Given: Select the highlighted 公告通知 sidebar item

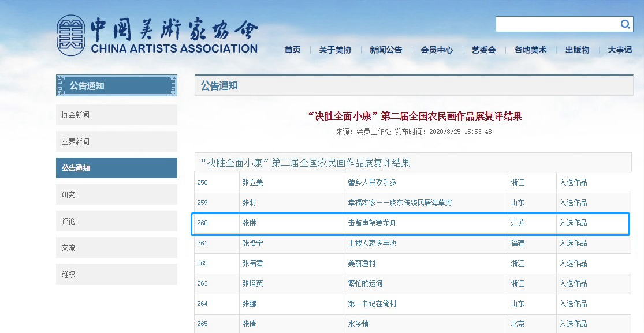Looking at the screenshot, I should (x=116, y=168).
